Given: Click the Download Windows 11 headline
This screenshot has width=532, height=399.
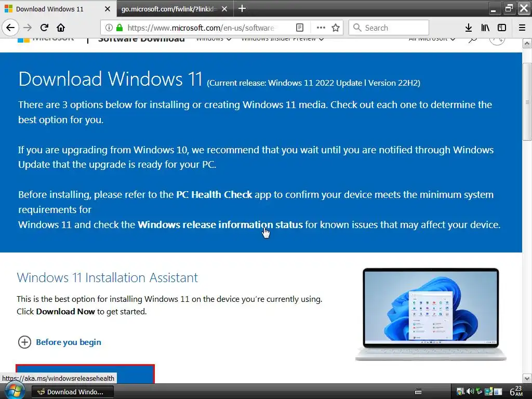Looking at the screenshot, I should 110,79.
